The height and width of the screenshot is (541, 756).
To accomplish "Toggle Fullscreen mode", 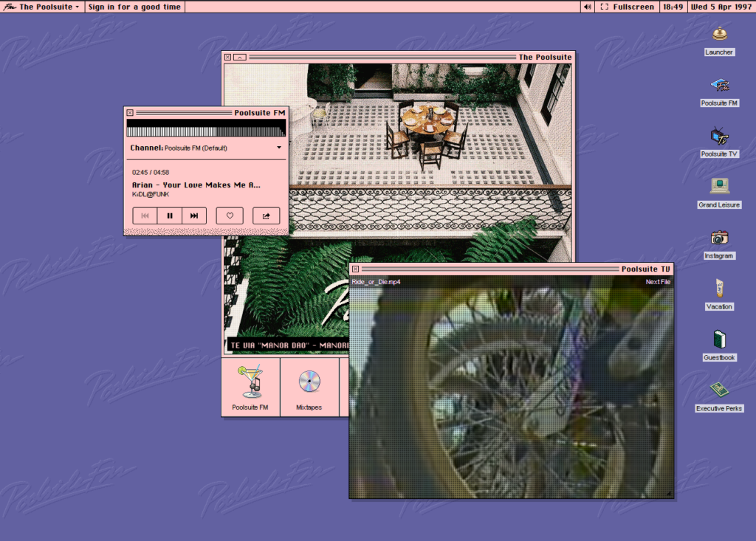I will [x=628, y=7].
